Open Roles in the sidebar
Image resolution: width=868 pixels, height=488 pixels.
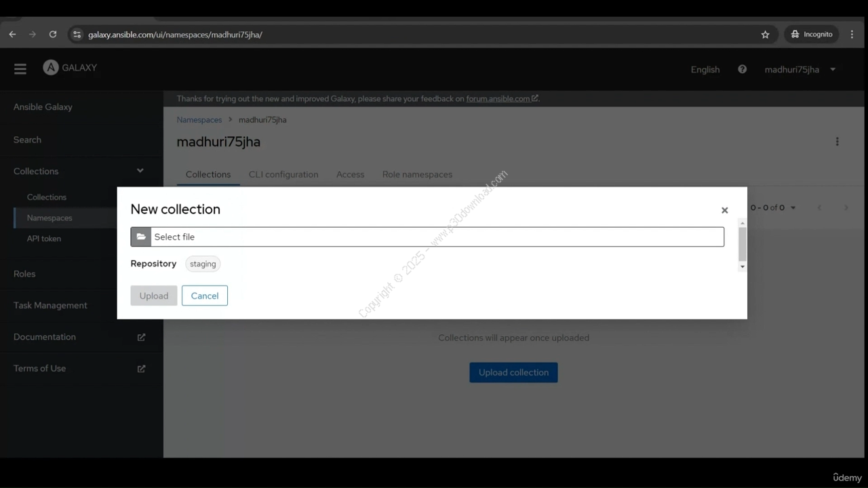pos(24,274)
